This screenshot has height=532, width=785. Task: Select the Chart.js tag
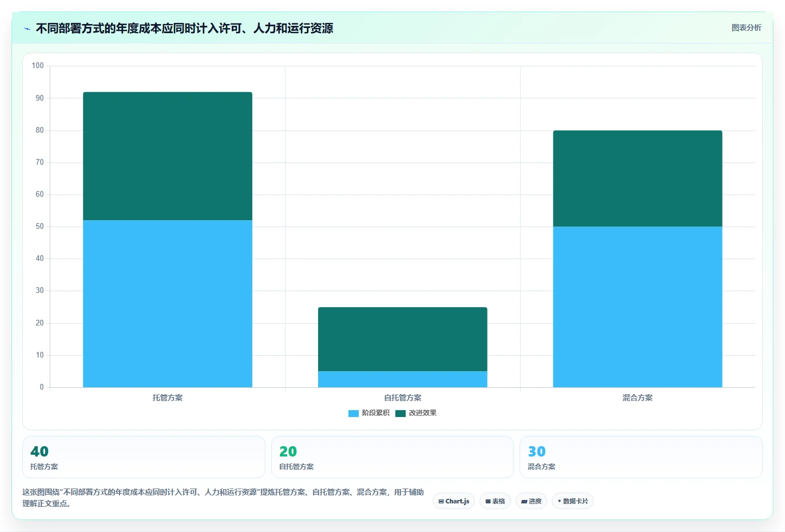point(454,501)
